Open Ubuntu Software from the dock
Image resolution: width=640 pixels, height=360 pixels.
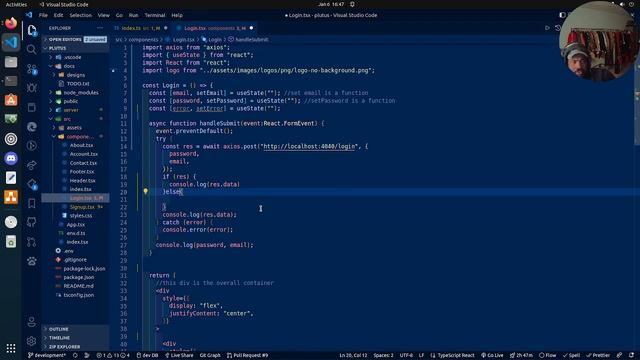point(11,100)
